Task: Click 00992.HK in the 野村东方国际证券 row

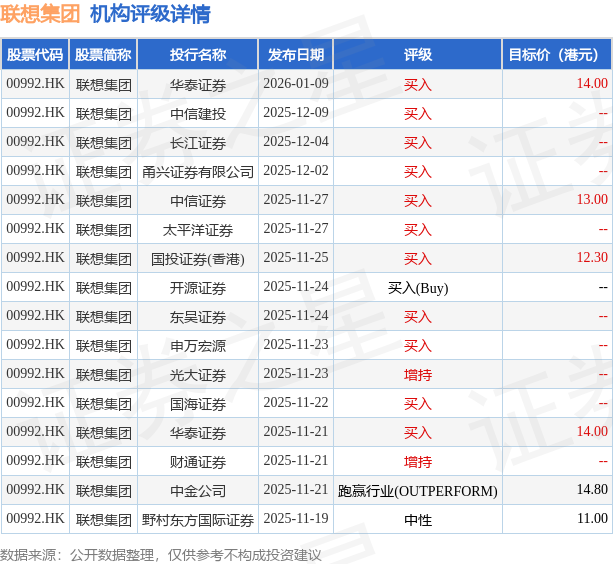Action: tap(35, 519)
